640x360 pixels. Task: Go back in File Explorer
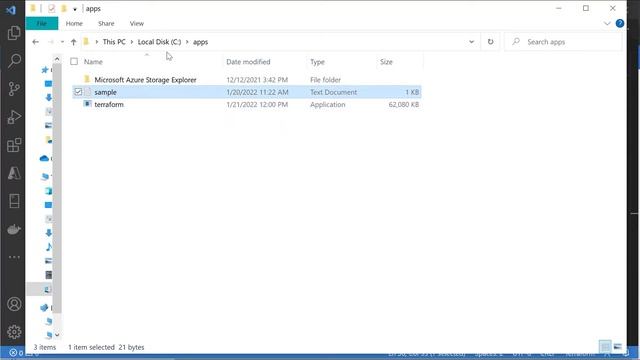coord(36,42)
